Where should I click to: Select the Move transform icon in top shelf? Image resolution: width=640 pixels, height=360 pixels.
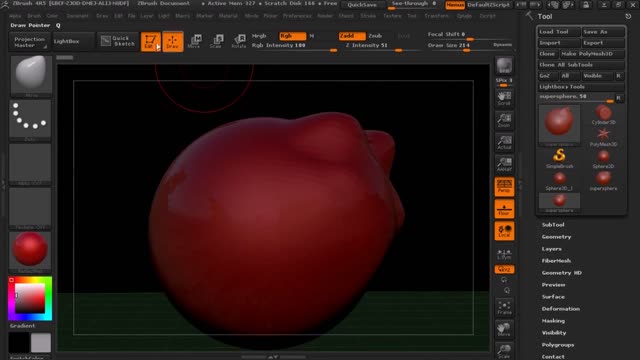194,41
